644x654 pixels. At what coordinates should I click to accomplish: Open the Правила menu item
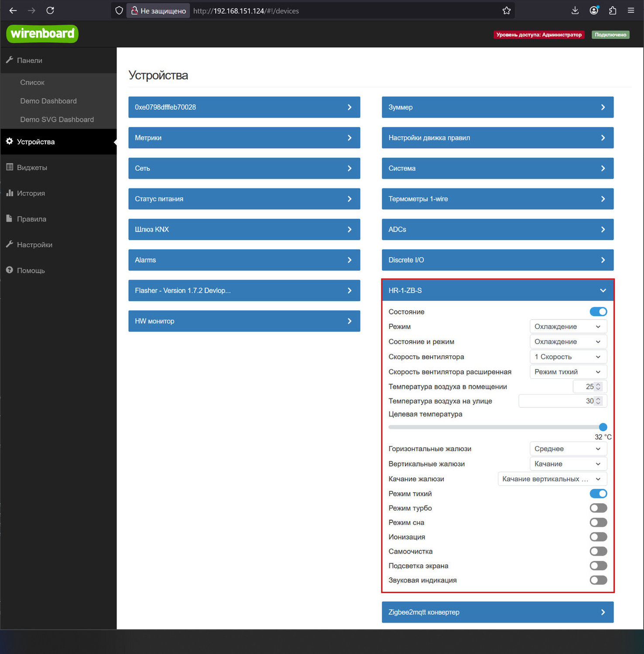(58, 219)
